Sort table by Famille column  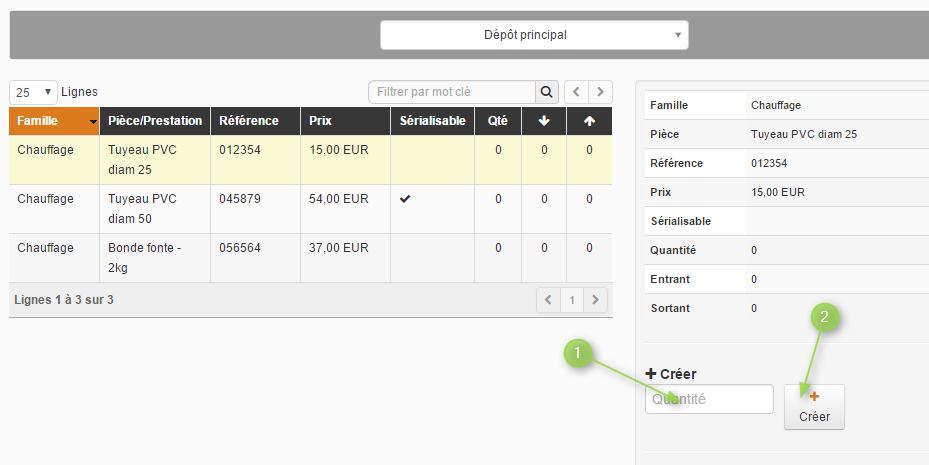(54, 121)
